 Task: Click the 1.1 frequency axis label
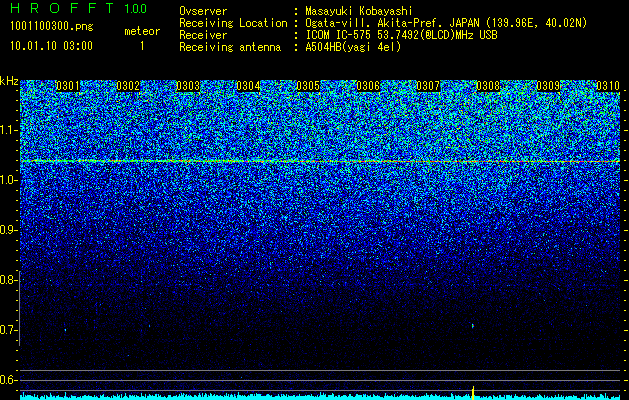click(x=7, y=130)
